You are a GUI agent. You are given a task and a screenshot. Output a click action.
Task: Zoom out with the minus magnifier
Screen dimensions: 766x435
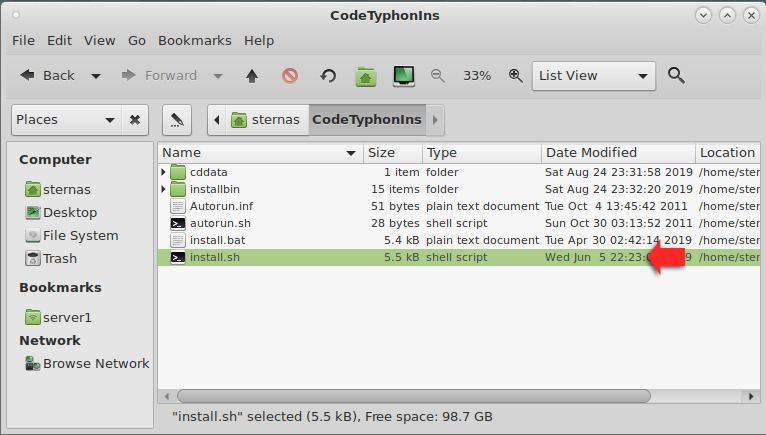[x=438, y=76]
